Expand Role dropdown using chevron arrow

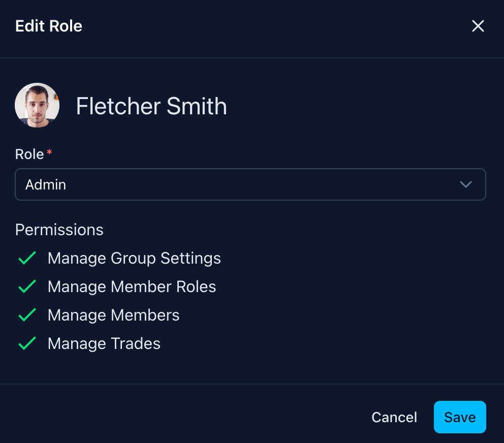click(x=465, y=184)
